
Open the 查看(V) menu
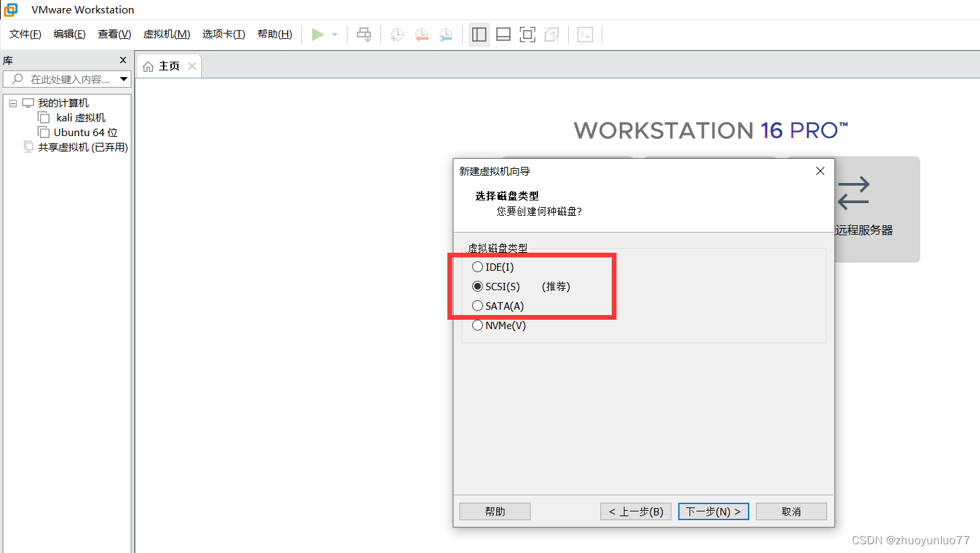115,34
